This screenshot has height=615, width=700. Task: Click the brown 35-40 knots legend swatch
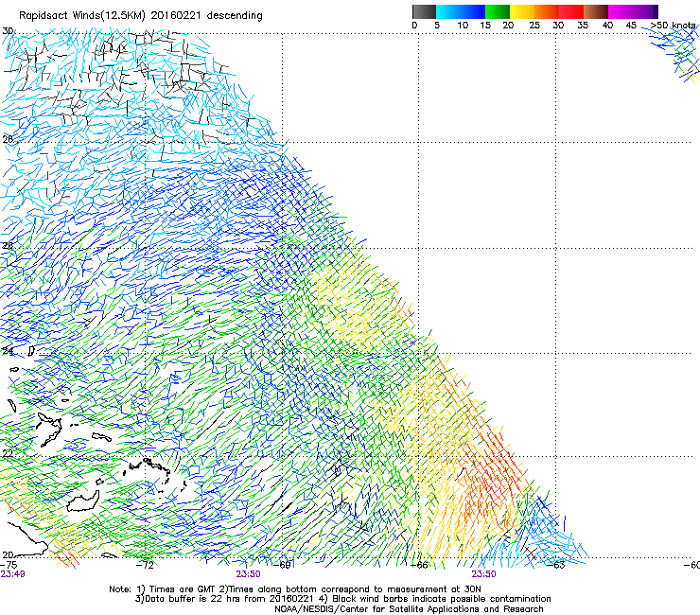tap(596, 11)
